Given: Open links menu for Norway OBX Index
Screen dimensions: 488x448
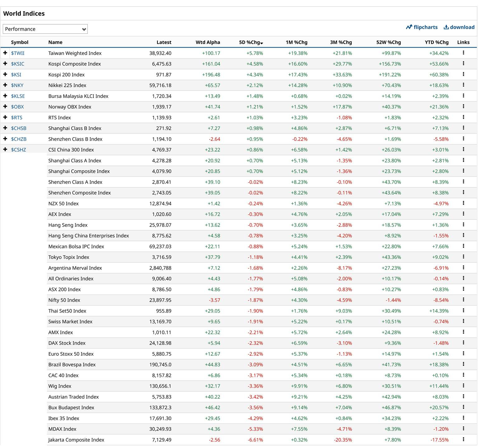Looking at the screenshot, I should 463,106.
